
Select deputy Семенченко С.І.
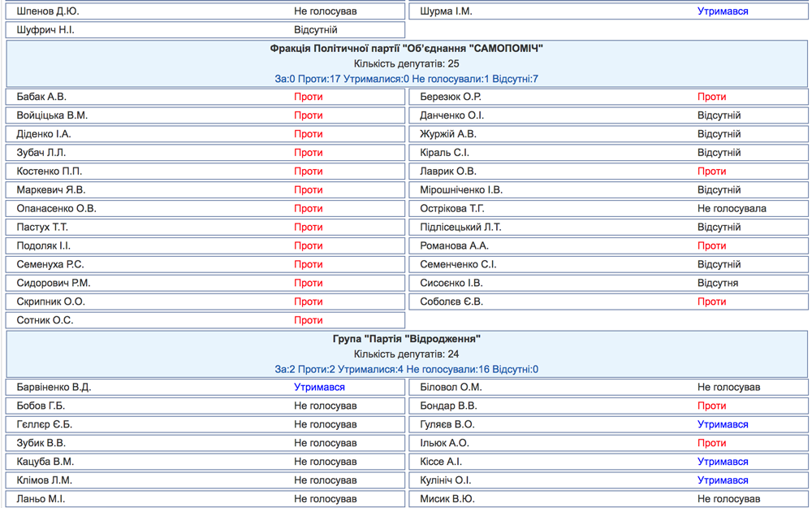(x=458, y=264)
